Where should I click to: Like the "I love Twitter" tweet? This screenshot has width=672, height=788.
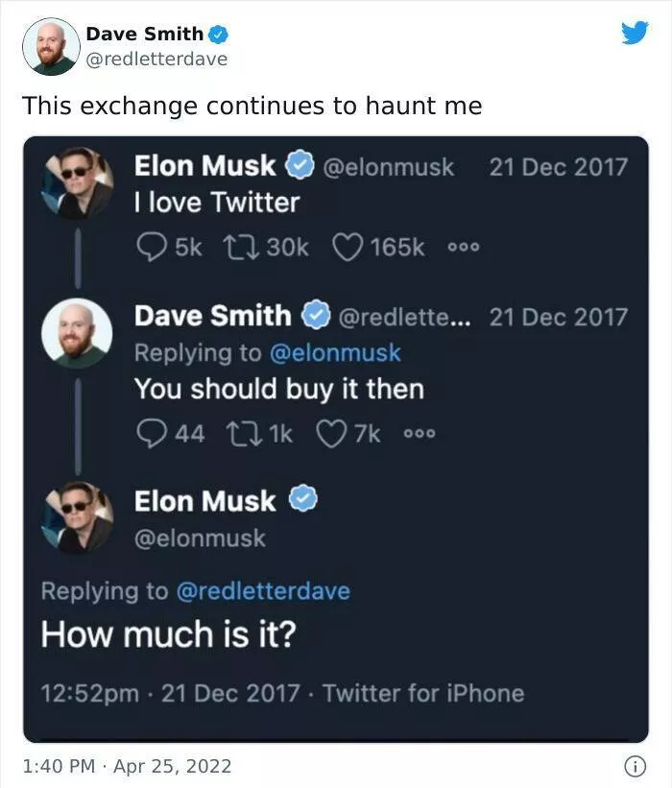[x=347, y=247]
